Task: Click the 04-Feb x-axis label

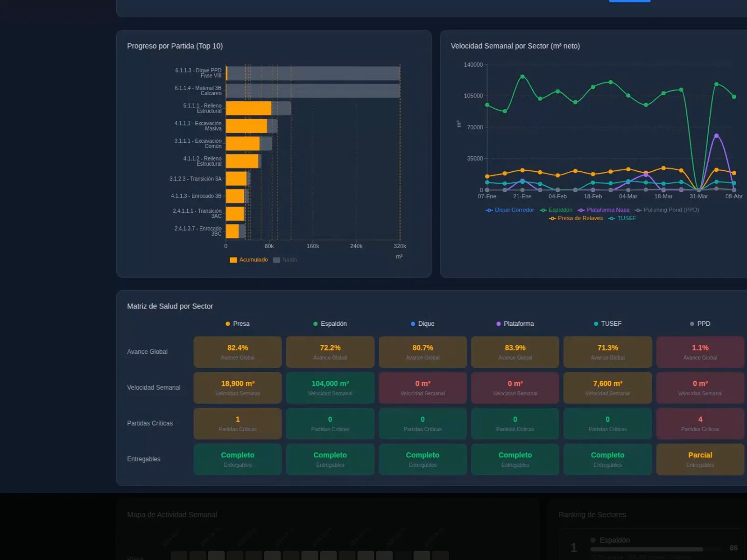Action: pos(557,196)
